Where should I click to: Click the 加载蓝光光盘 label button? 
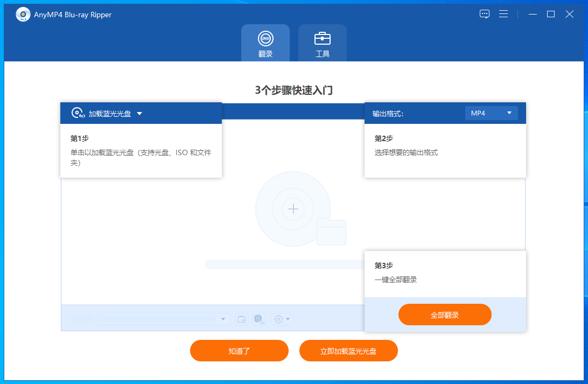(110, 114)
